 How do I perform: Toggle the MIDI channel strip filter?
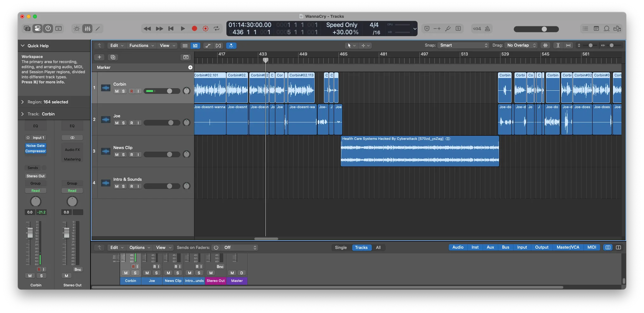(x=592, y=247)
